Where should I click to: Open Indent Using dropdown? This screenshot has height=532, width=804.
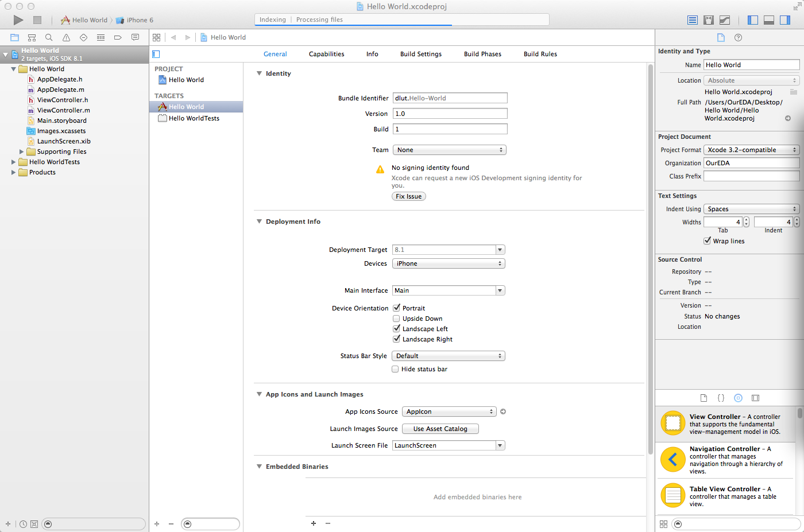(752, 209)
